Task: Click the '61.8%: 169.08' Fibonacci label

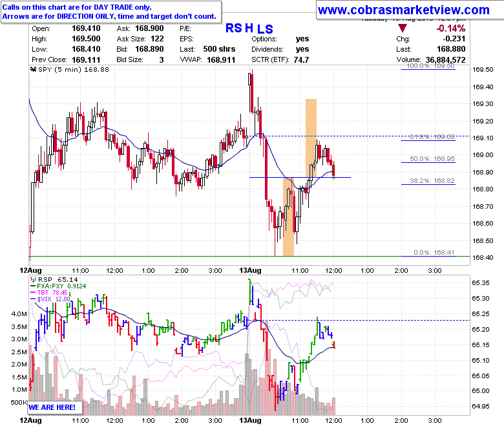Action: pyautogui.click(x=432, y=136)
